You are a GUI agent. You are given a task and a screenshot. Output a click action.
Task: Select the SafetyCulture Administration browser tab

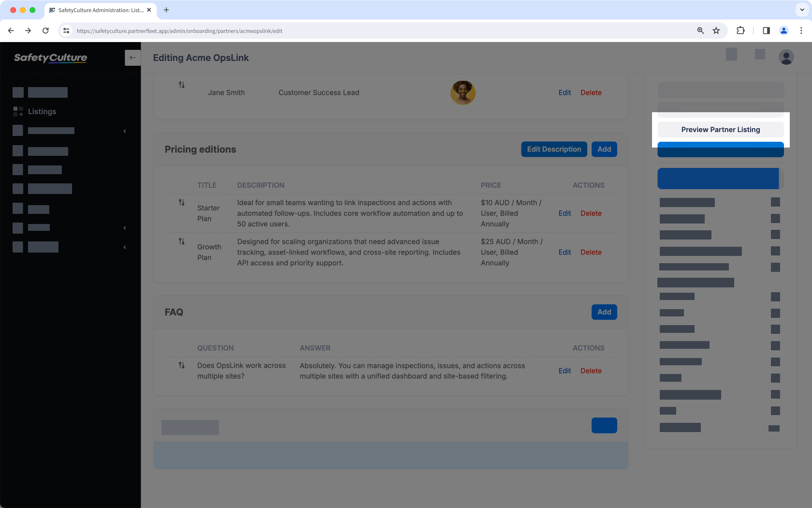(x=100, y=10)
